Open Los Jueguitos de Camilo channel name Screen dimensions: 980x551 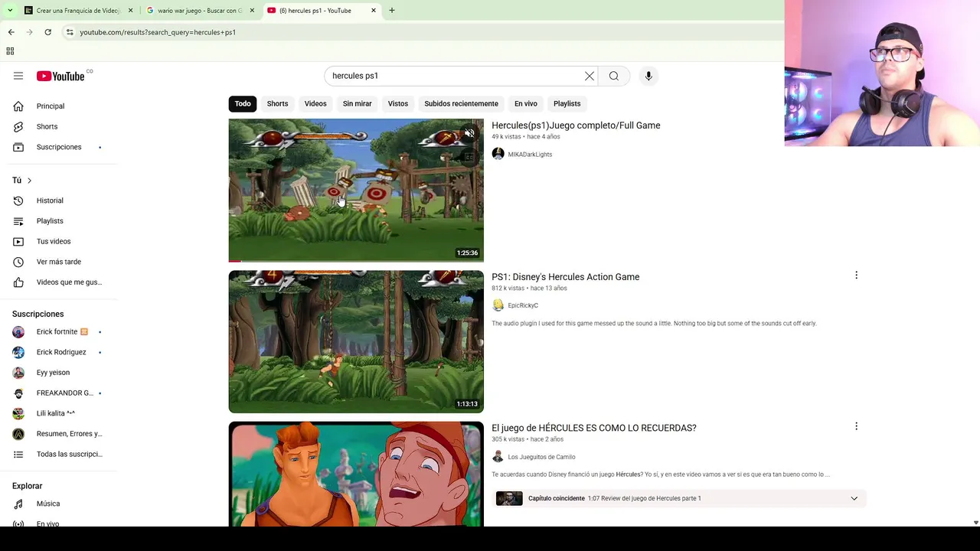[x=541, y=457]
